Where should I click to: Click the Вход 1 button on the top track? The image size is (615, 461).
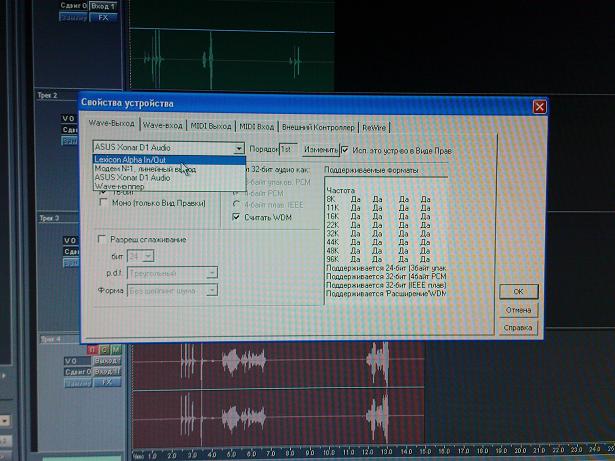(106, 6)
